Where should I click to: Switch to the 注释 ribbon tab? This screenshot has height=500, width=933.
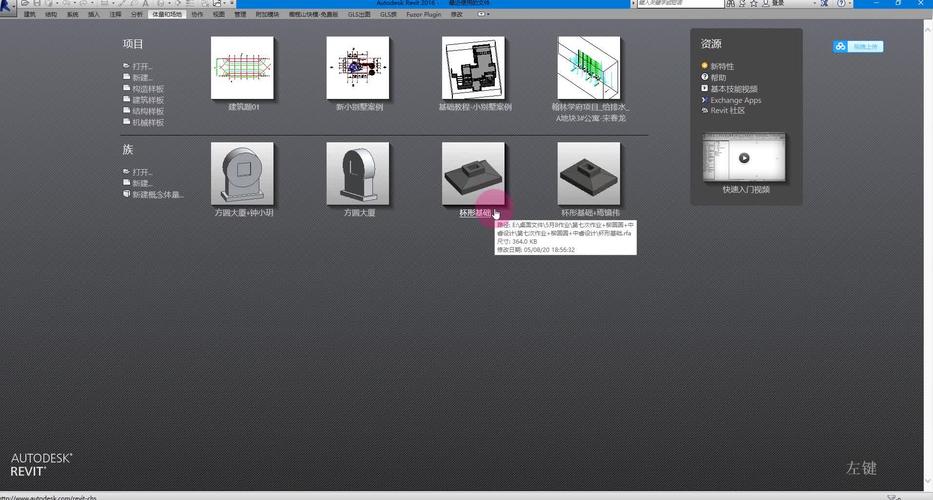click(x=115, y=14)
